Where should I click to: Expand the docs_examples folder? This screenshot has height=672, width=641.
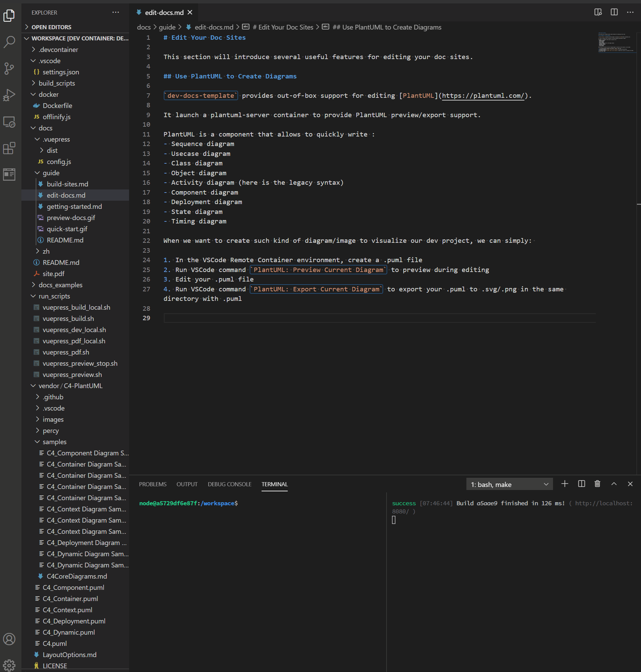click(60, 285)
